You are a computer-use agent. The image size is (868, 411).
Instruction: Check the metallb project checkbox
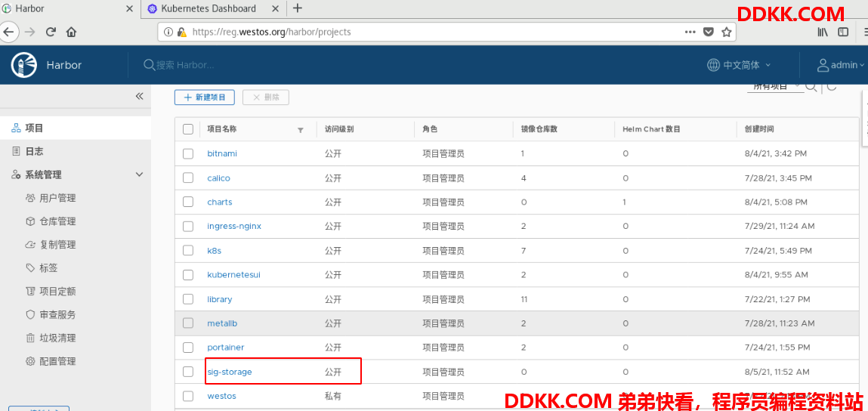tap(188, 323)
